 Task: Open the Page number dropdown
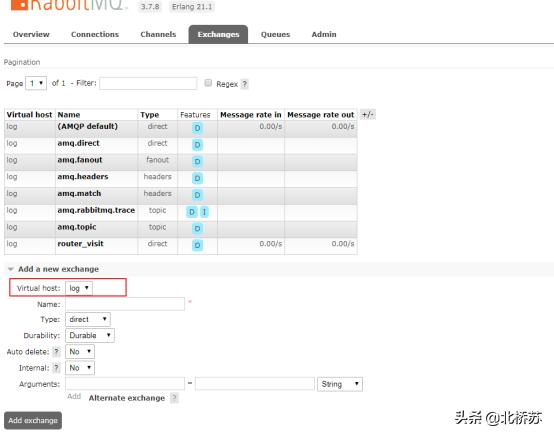click(36, 83)
